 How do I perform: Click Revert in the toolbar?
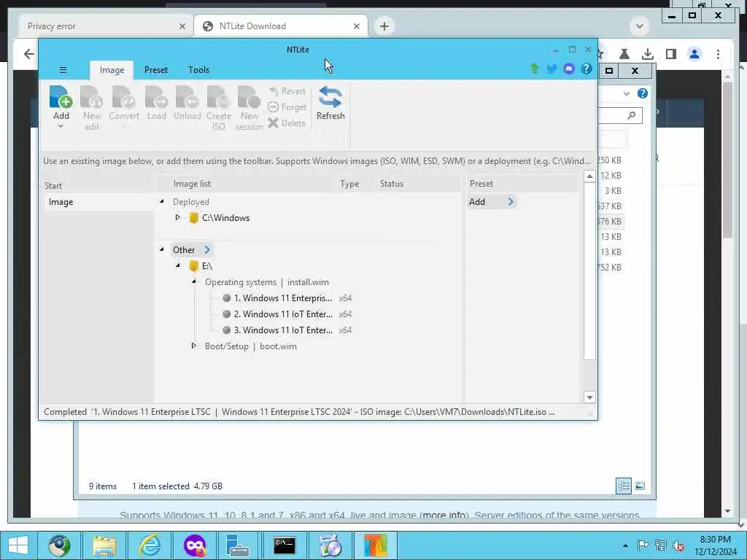pyautogui.click(x=287, y=91)
